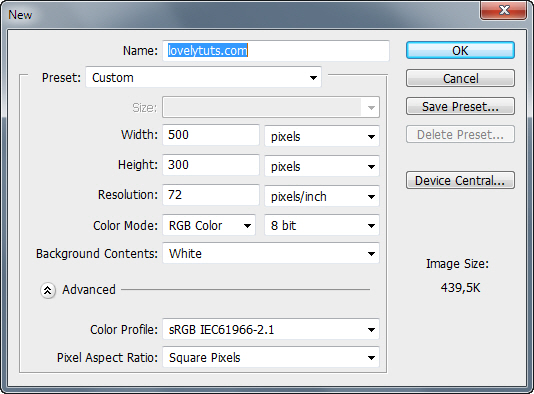Click the Width value field
This screenshot has width=534, height=394.
coord(211,135)
